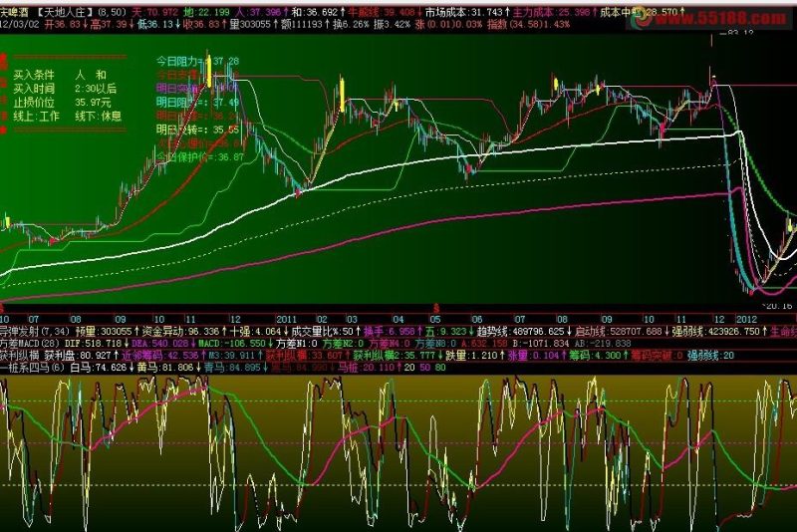Click the red S marker above the 05 month label
This screenshot has width=797, height=532.
click(435, 308)
